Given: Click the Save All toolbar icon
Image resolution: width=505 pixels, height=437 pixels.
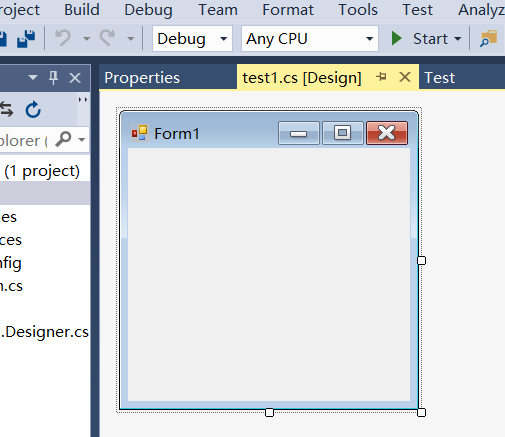Looking at the screenshot, I should tap(26, 39).
